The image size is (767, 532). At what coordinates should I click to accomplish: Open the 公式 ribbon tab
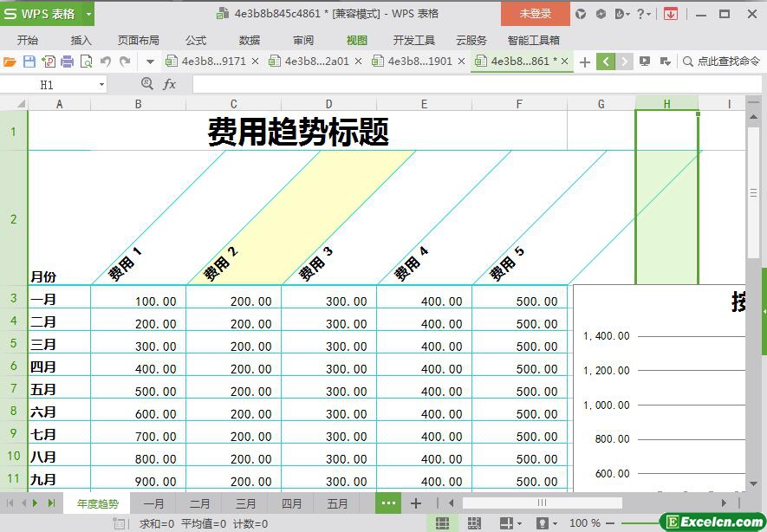pyautogui.click(x=195, y=40)
